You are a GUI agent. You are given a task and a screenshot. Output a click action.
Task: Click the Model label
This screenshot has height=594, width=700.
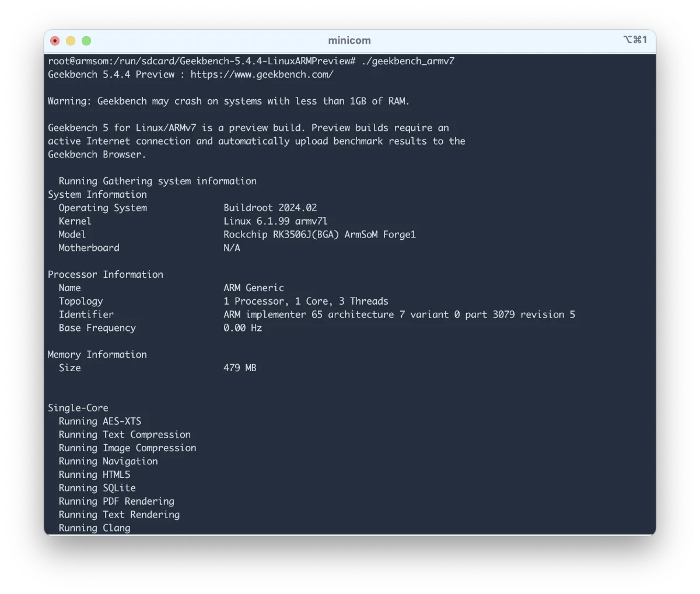72,235
